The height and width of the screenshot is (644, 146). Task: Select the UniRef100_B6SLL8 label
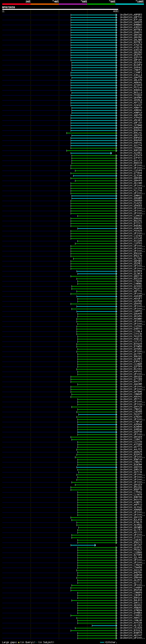point(131,93)
